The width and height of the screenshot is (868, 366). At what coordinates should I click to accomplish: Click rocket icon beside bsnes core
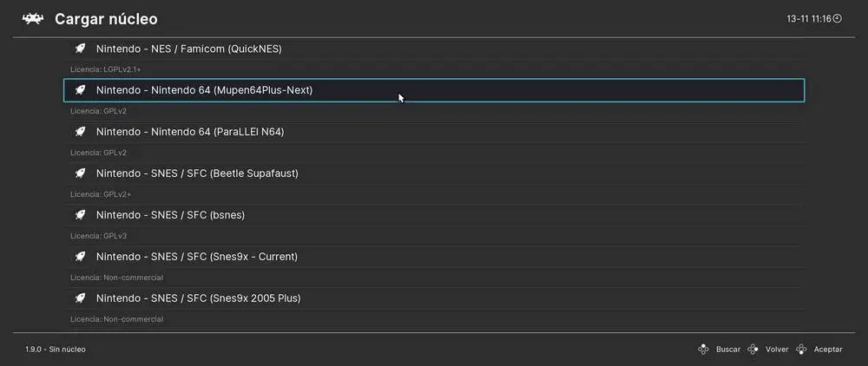point(80,215)
